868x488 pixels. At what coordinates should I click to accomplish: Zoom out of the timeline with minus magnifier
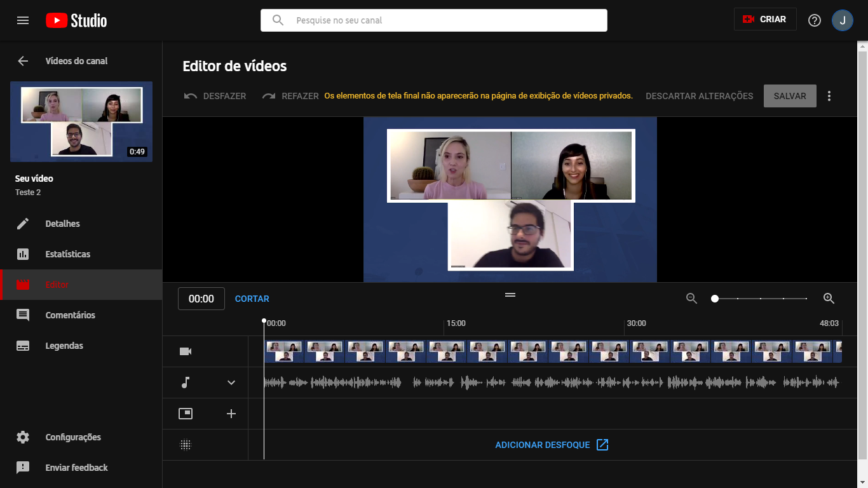691,297
